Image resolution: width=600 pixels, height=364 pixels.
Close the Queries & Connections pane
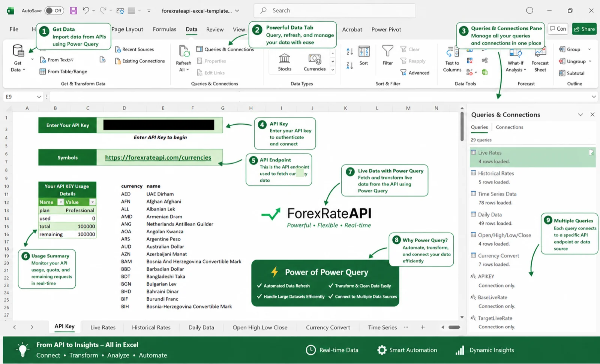(592, 115)
